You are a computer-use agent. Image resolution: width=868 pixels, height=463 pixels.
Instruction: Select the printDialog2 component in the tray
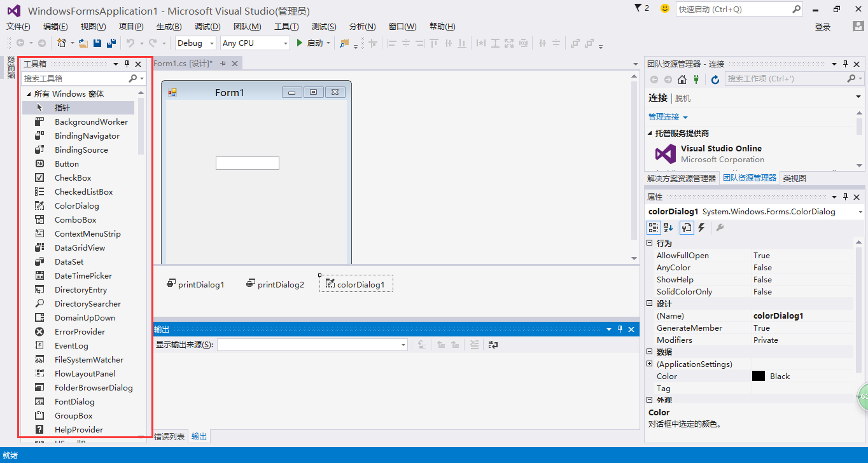tap(275, 284)
